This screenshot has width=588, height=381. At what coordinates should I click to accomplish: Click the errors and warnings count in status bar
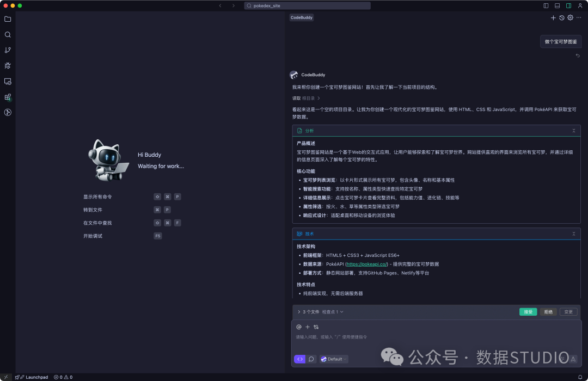pos(63,377)
